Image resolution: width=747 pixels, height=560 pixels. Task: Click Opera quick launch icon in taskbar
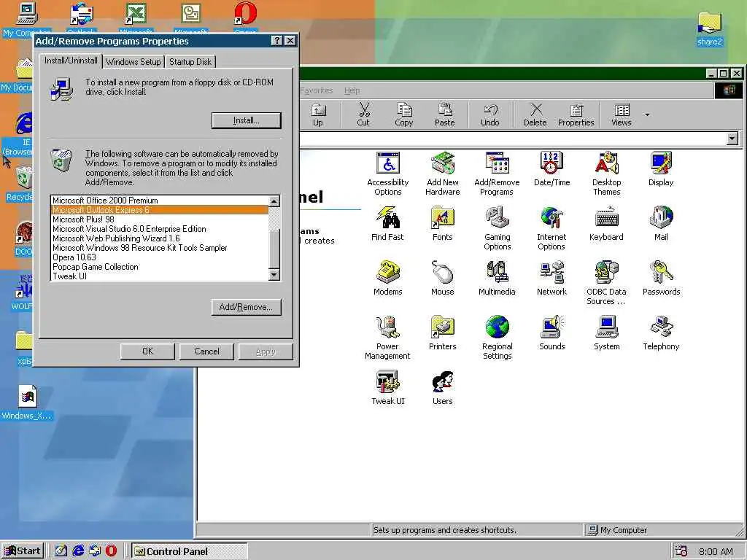(x=111, y=551)
